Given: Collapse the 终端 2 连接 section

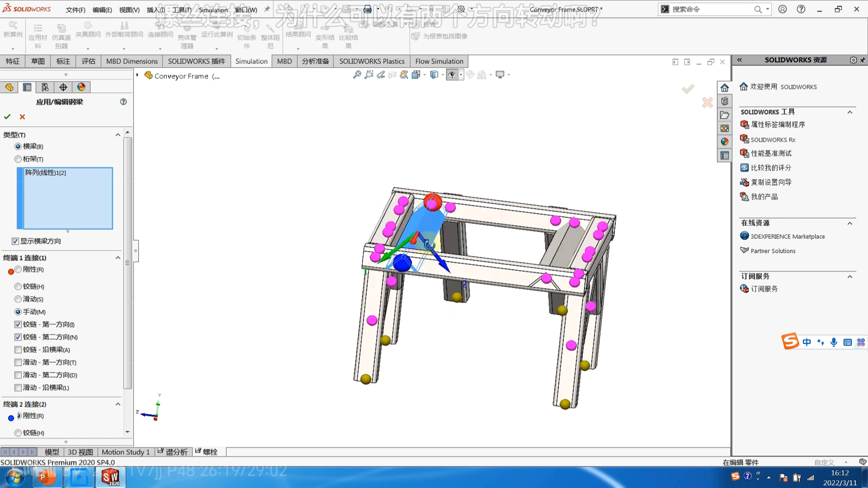Looking at the screenshot, I should (x=118, y=404).
